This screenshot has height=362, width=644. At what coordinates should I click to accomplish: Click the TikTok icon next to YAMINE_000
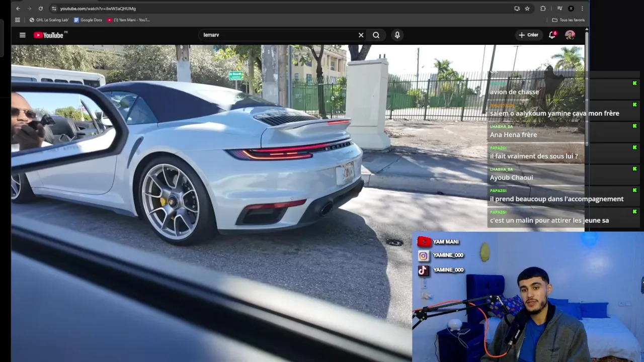pyautogui.click(x=424, y=270)
